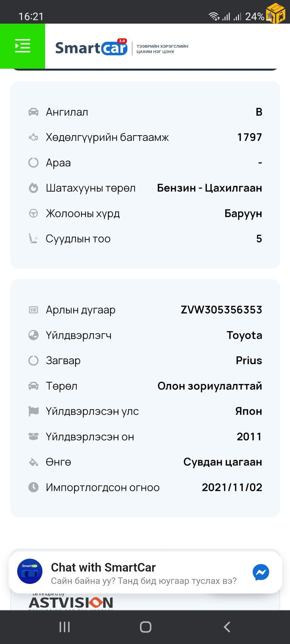Click the flag icon beside Үйлдвэрлэсэн улс
The image size is (290, 644).
pyautogui.click(x=33, y=411)
